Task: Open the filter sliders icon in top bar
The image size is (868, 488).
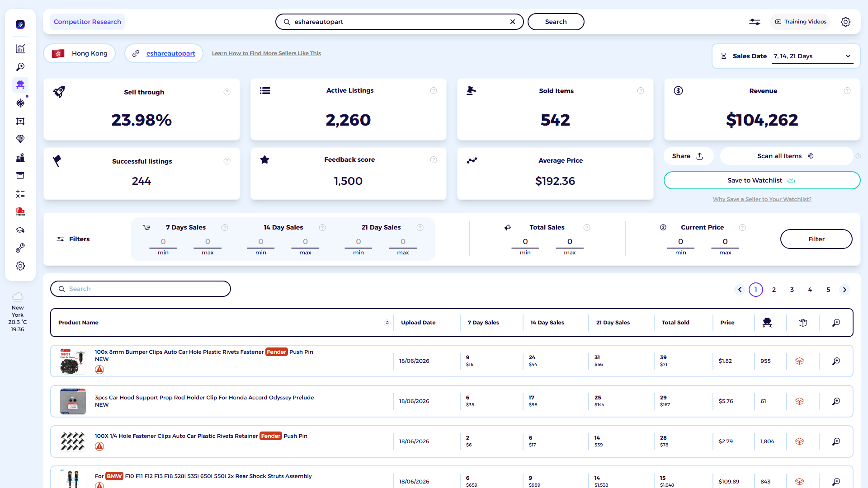Action: 755,22
